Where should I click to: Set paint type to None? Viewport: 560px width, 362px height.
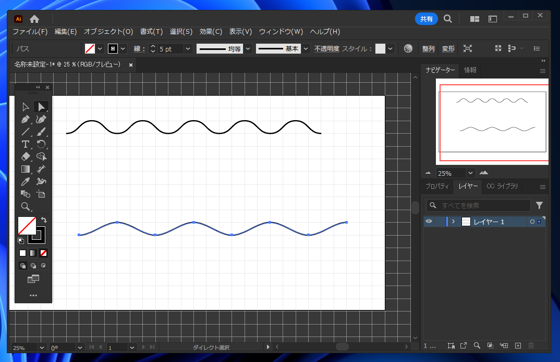(43, 253)
